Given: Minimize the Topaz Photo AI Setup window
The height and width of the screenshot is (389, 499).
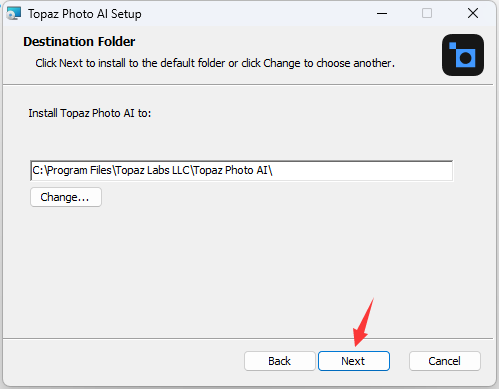Looking at the screenshot, I should coord(382,14).
